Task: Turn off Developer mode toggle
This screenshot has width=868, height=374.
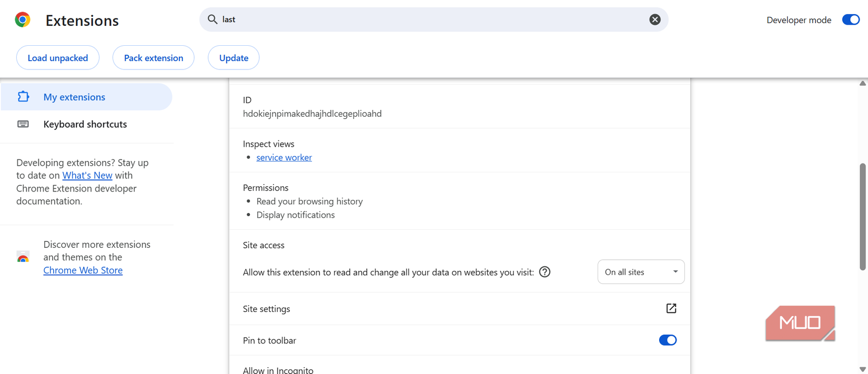Action: (851, 20)
